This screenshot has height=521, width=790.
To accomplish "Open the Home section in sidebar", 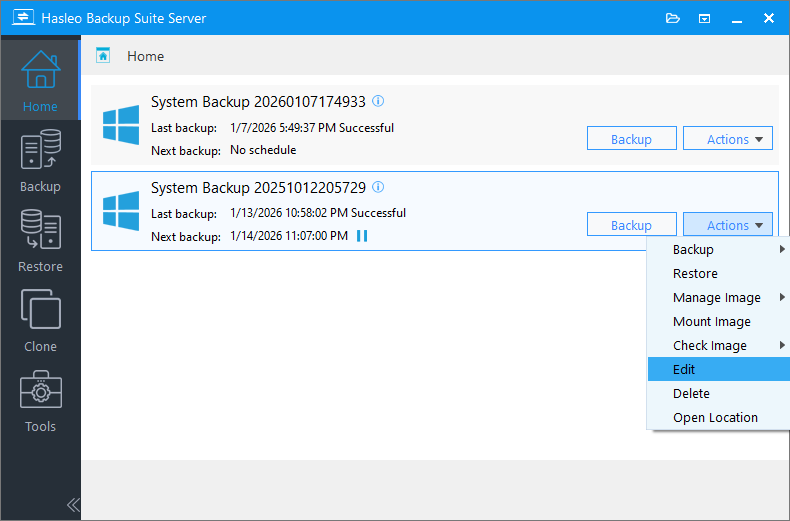I will coord(40,80).
